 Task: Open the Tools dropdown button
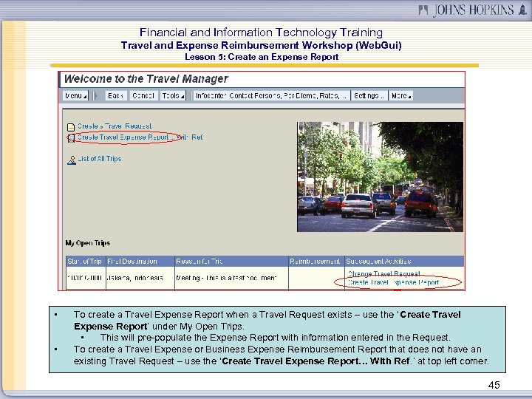click(173, 96)
